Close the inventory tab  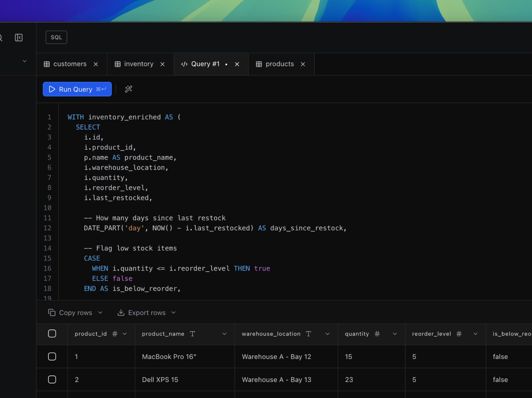click(162, 64)
